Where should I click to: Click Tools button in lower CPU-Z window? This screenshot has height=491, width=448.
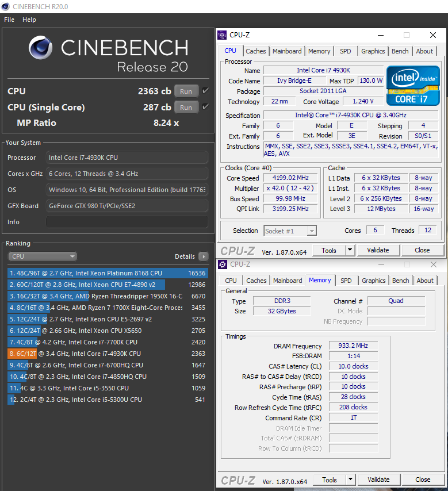[330, 480]
